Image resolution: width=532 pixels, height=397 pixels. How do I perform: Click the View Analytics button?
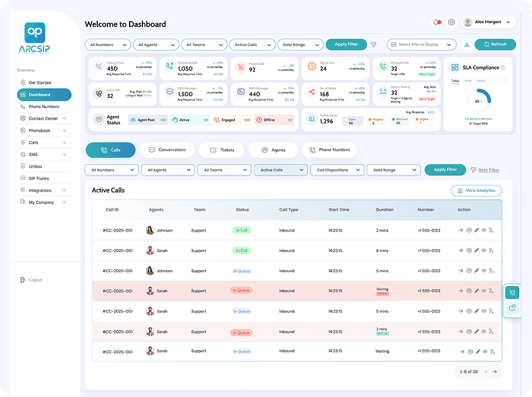point(476,191)
